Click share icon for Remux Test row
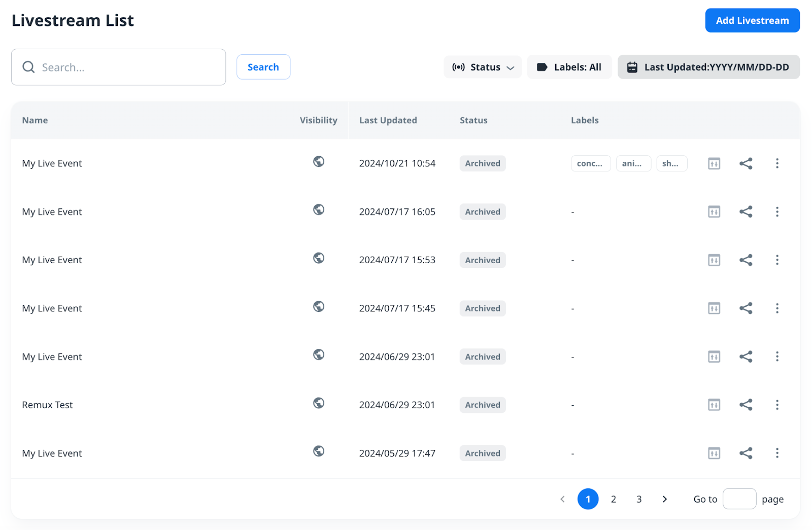Viewport: 812px width, 530px height. [746, 405]
